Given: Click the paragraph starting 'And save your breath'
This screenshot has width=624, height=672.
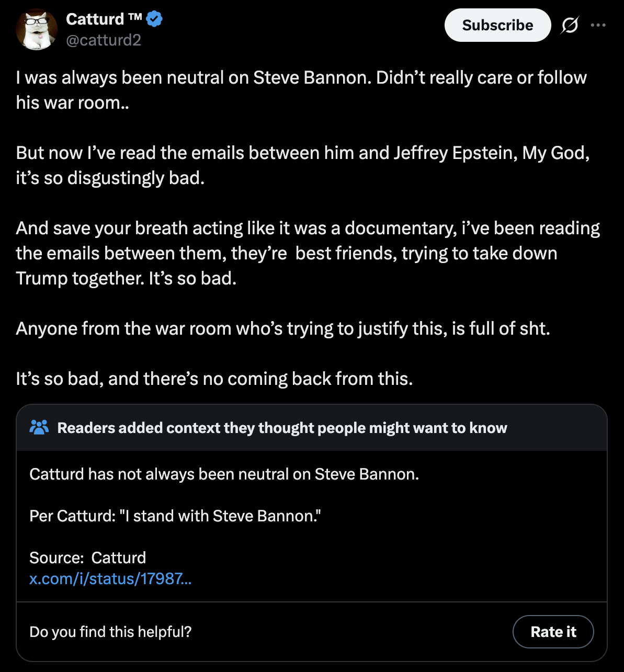Looking at the screenshot, I should [x=308, y=253].
